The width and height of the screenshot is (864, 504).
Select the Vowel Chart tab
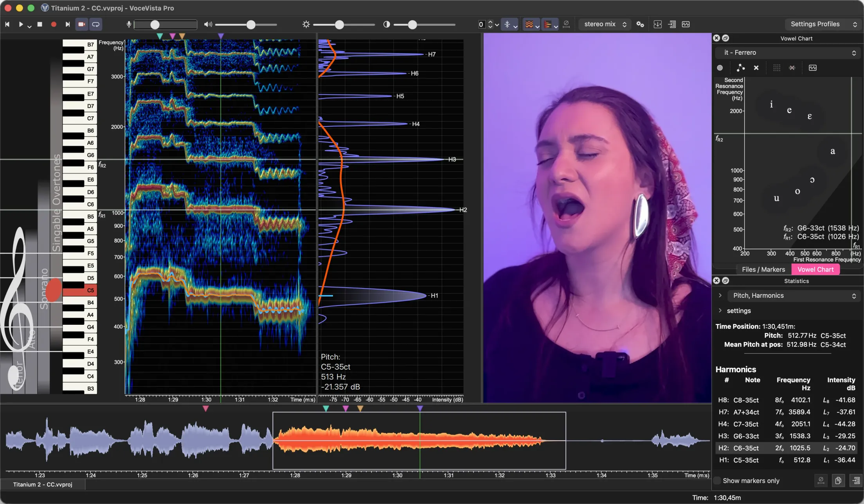click(815, 269)
